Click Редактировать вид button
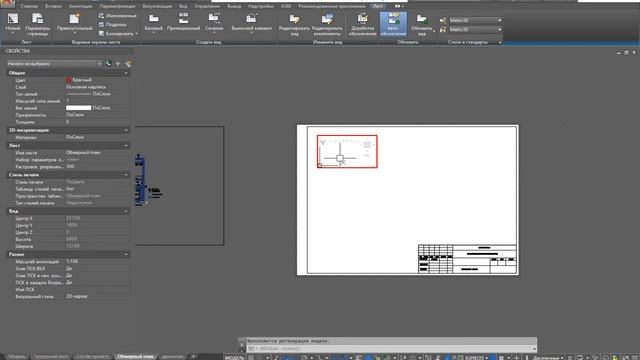Image resolution: width=640 pixels, height=360 pixels. [x=294, y=24]
